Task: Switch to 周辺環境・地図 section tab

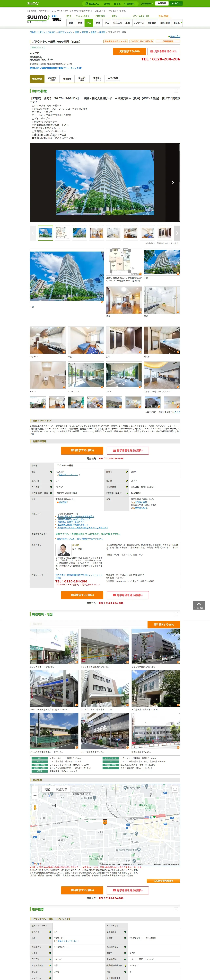Action: (52, 79)
